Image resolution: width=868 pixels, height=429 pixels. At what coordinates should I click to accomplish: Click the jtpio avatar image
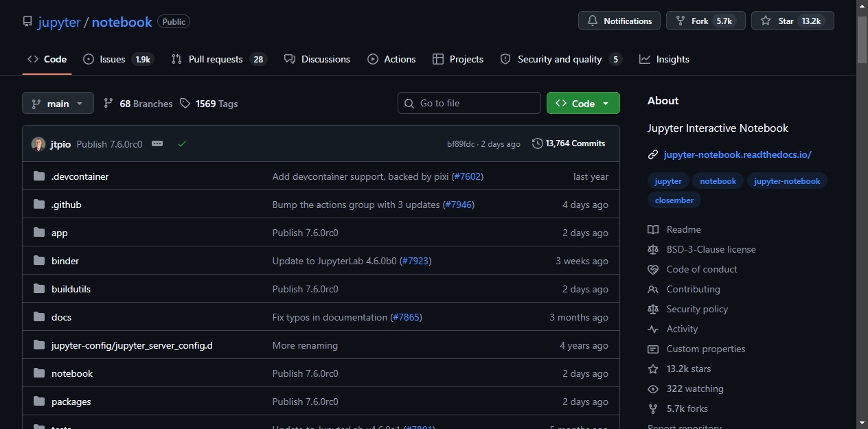(x=38, y=144)
